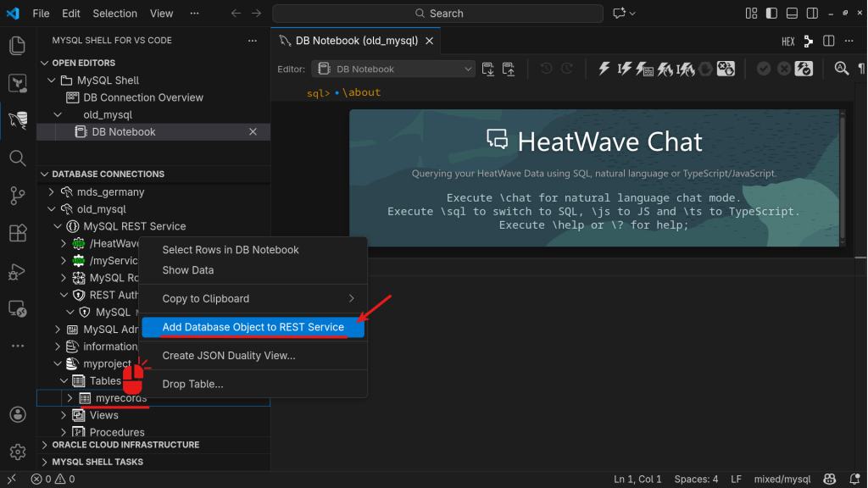
Task: Choose Add Database Object to REST Service
Action: coord(253,327)
